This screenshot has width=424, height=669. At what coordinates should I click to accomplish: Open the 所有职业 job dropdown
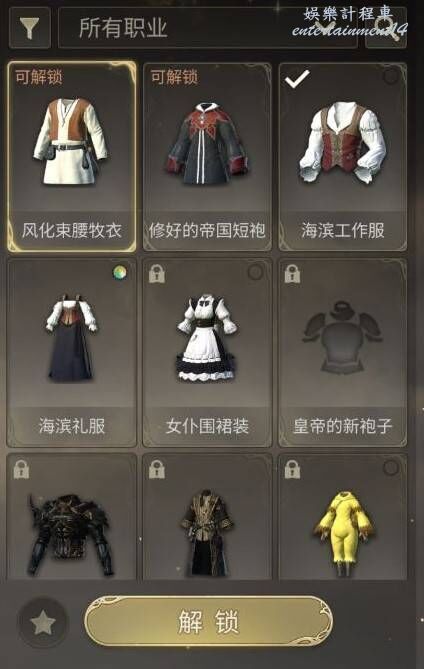207,28
